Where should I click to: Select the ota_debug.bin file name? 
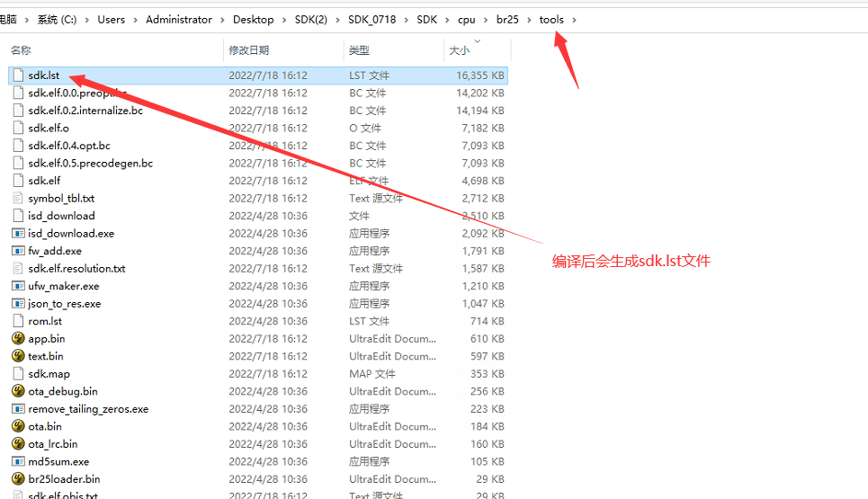coord(63,391)
